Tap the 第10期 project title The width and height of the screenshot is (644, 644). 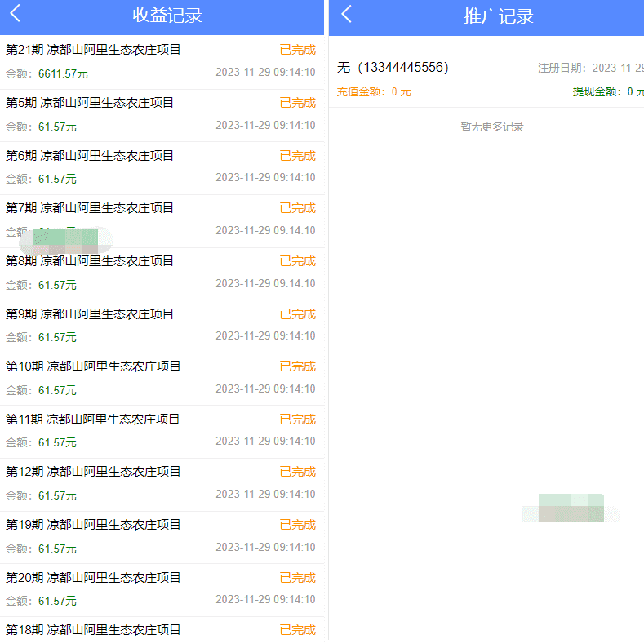click(x=93, y=366)
